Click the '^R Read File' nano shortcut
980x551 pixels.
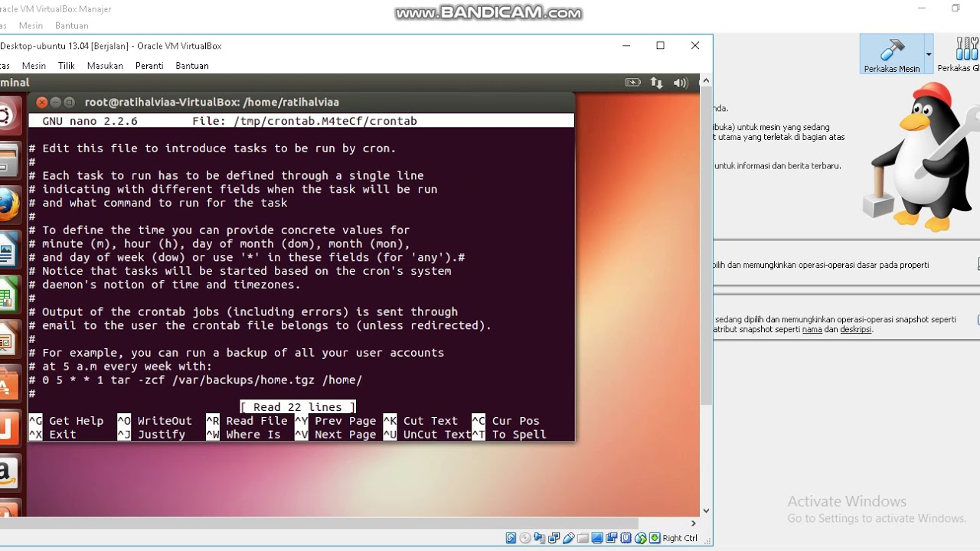click(x=247, y=421)
